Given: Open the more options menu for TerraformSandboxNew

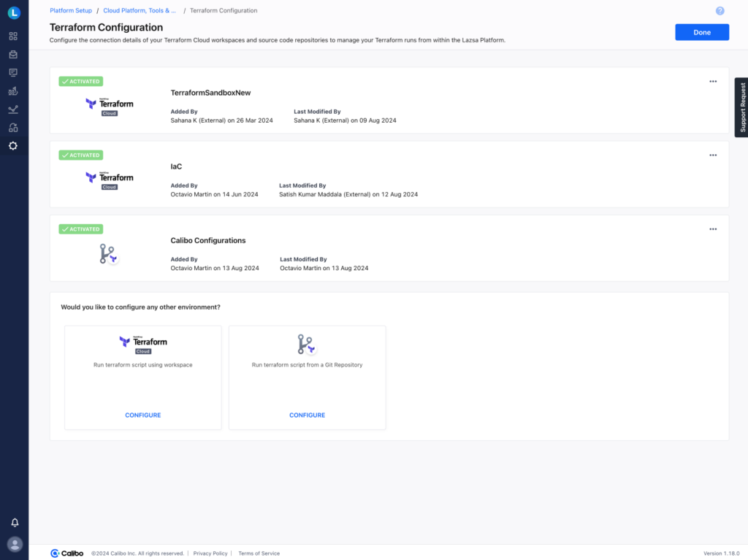Looking at the screenshot, I should click(x=713, y=81).
